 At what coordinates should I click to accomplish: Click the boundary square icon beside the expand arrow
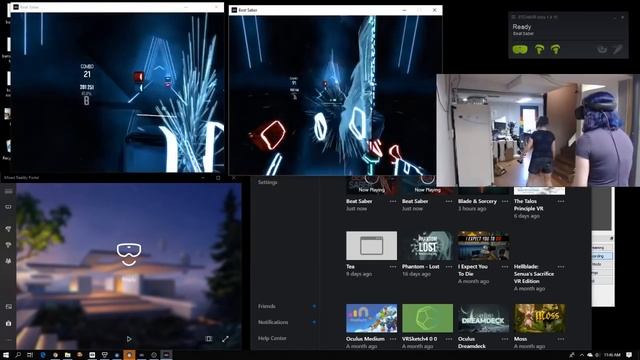pos(209,339)
